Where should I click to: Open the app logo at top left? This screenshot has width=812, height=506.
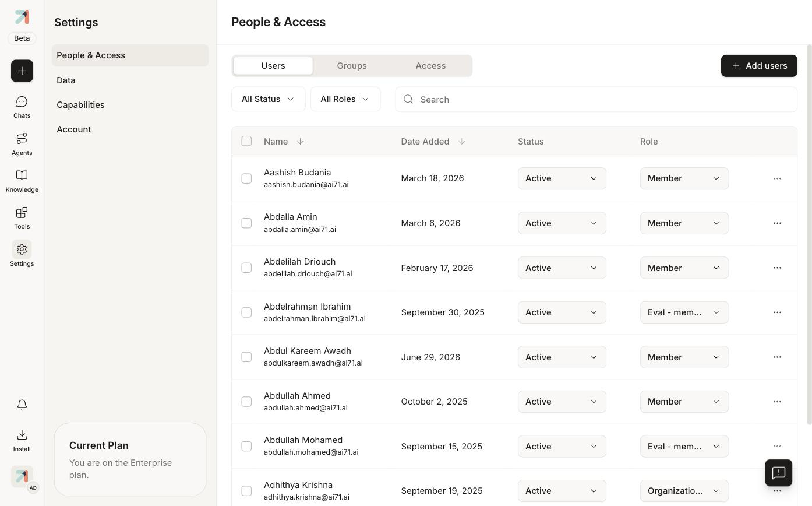pyautogui.click(x=22, y=17)
